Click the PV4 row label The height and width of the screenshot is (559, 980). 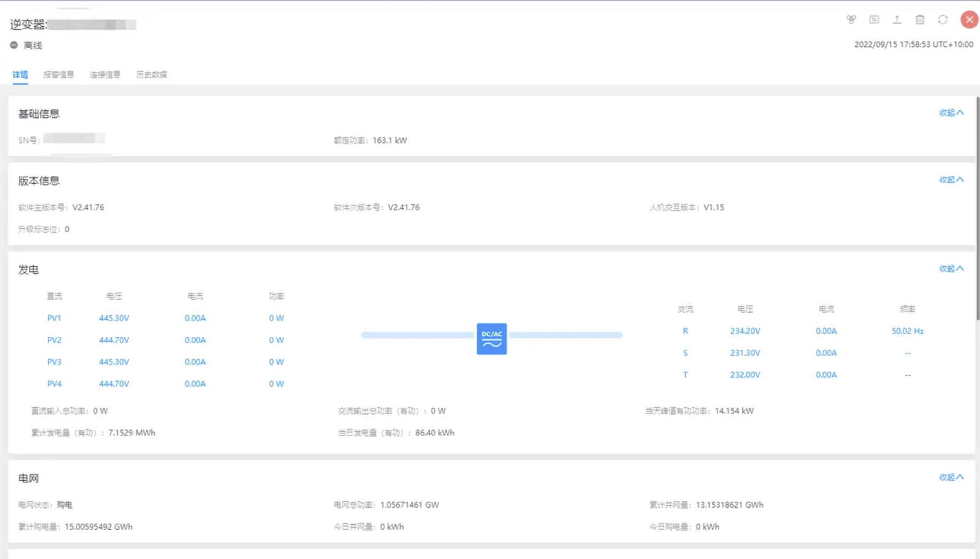pos(54,384)
